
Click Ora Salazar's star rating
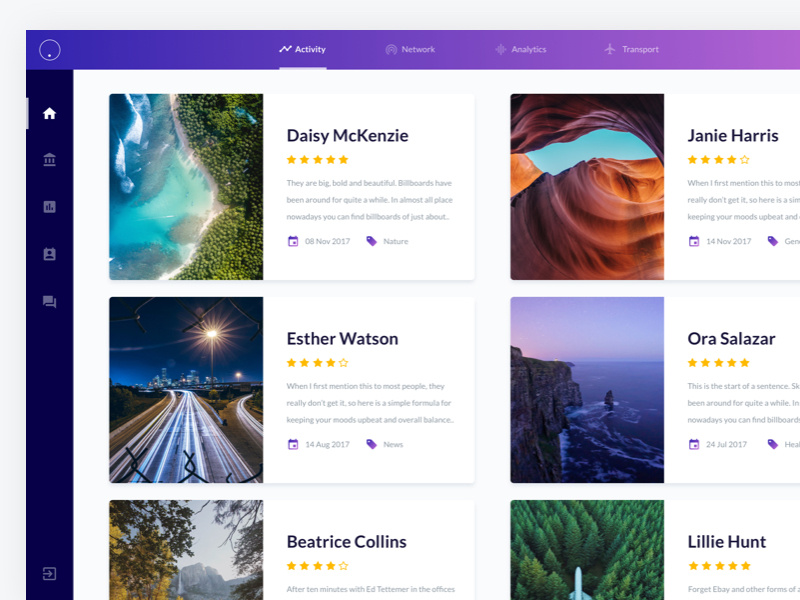click(718, 363)
